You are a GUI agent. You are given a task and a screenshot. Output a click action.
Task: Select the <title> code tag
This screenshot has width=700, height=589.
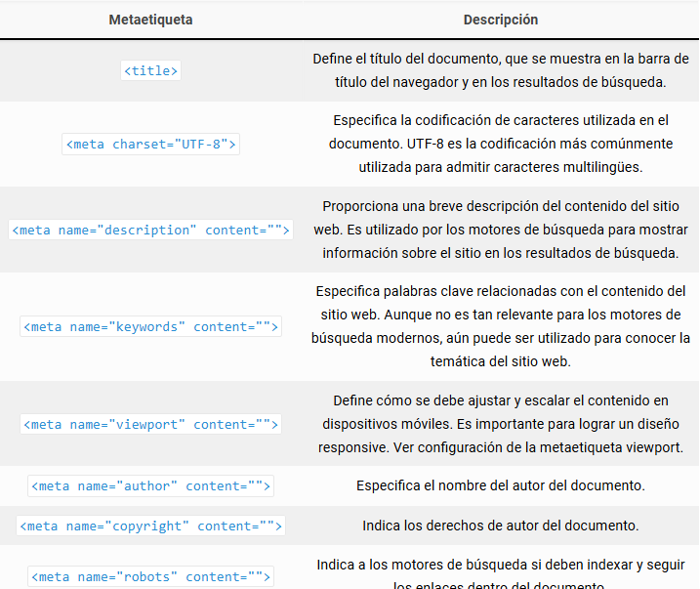[x=150, y=70]
